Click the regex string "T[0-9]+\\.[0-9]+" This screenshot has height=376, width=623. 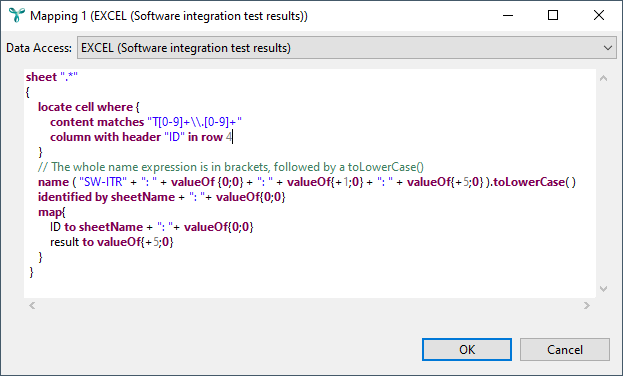click(x=194, y=122)
